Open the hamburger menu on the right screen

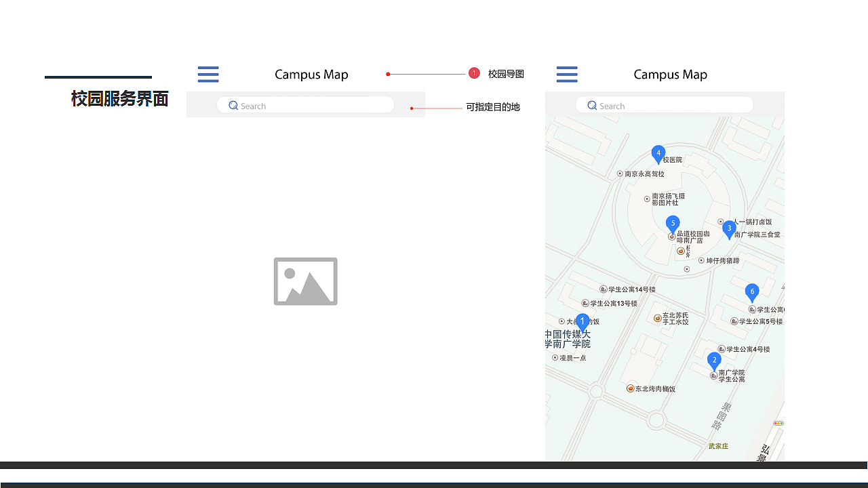point(567,74)
